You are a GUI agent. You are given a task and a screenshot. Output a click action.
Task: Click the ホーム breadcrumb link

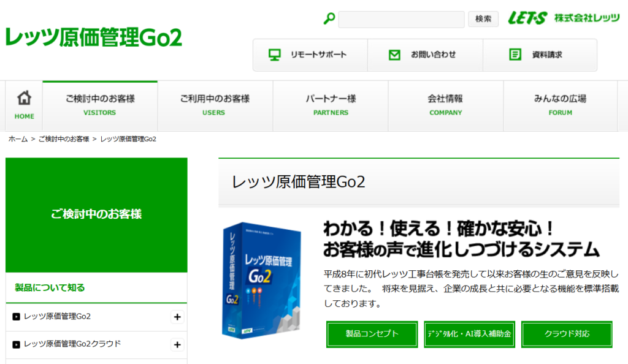[18, 139]
